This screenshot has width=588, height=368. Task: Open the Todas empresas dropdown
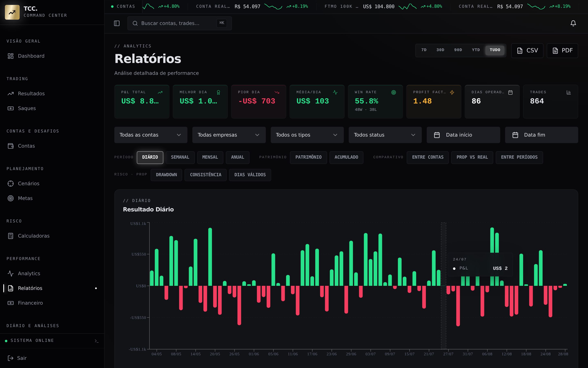pyautogui.click(x=229, y=135)
